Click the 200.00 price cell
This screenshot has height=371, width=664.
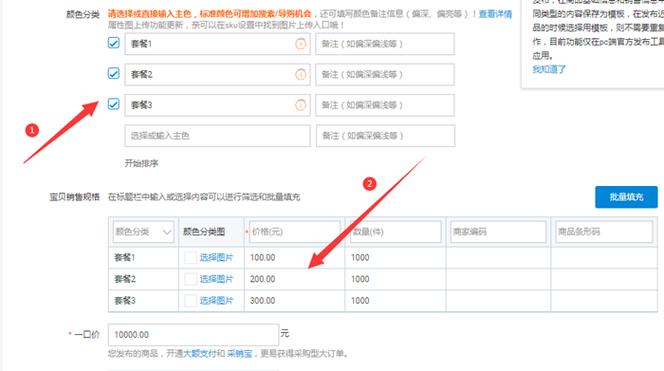pos(294,279)
